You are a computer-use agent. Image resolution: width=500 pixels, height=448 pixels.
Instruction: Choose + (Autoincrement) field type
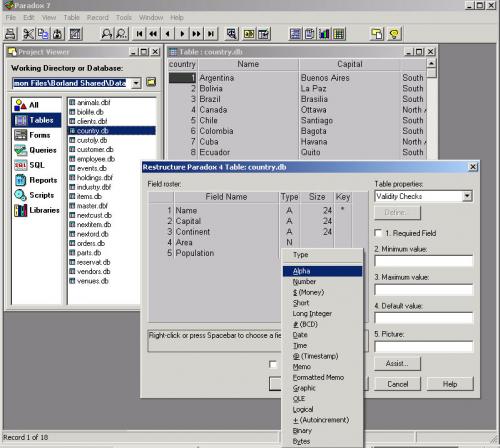(322, 420)
